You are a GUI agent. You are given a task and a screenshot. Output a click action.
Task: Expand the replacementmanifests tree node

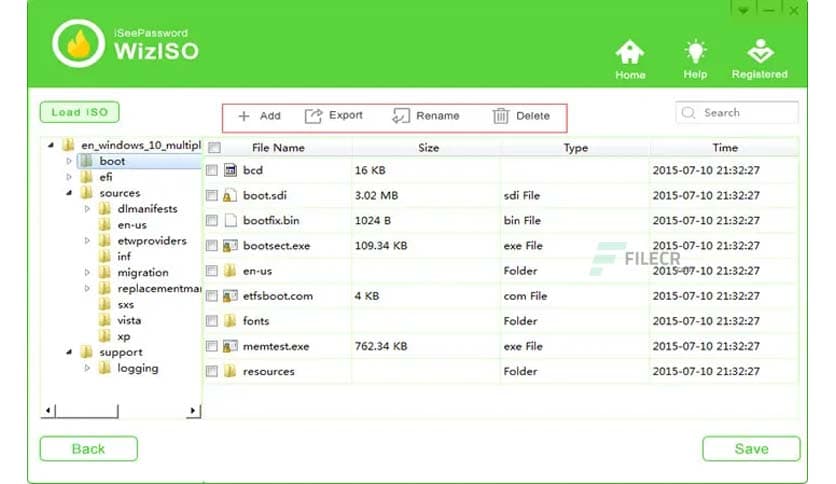87,288
